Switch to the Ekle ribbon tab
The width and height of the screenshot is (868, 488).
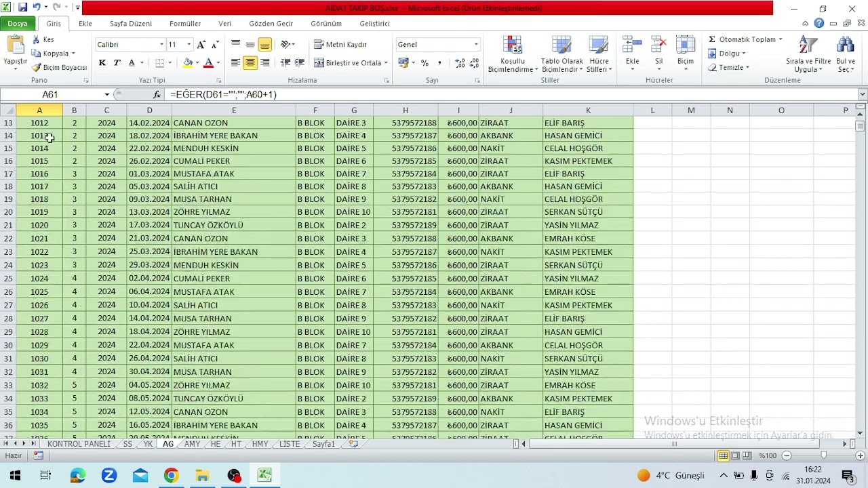[85, 23]
